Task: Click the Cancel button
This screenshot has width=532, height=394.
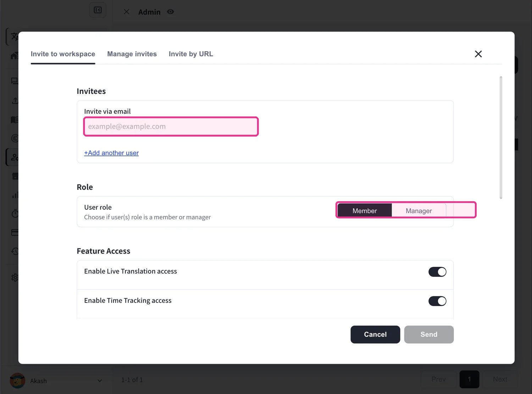Action: pyautogui.click(x=375, y=334)
